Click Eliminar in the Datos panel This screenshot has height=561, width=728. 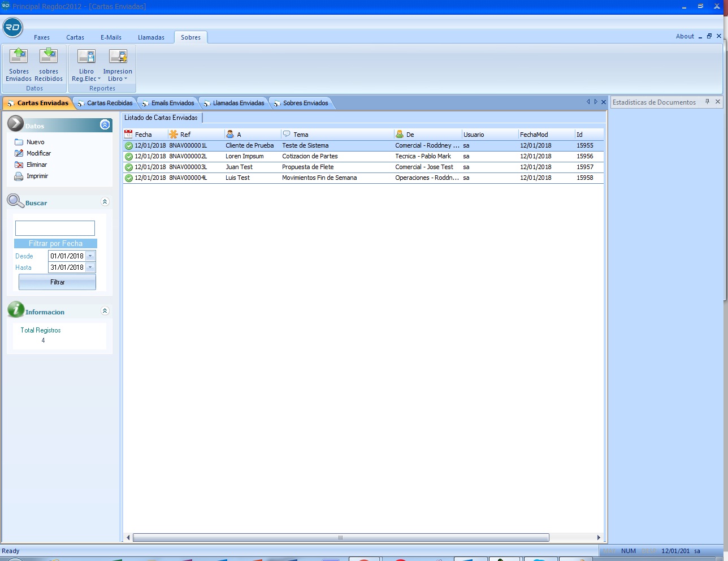(x=37, y=165)
